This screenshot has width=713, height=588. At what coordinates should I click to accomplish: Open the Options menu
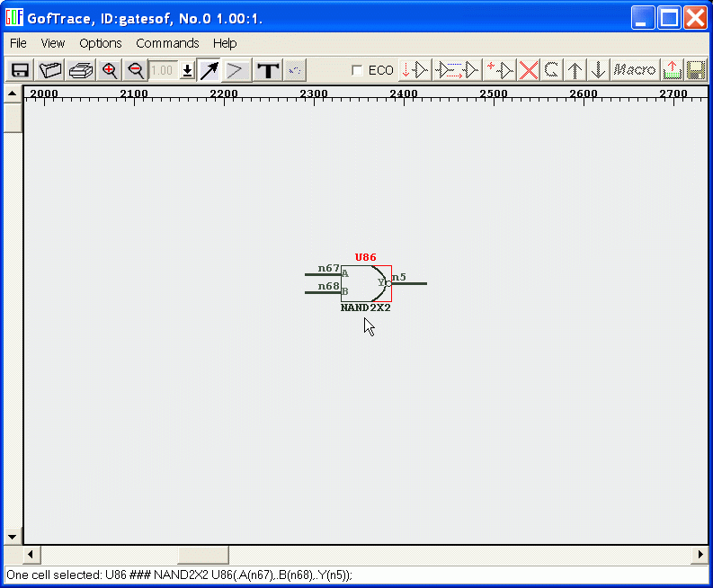(x=101, y=43)
